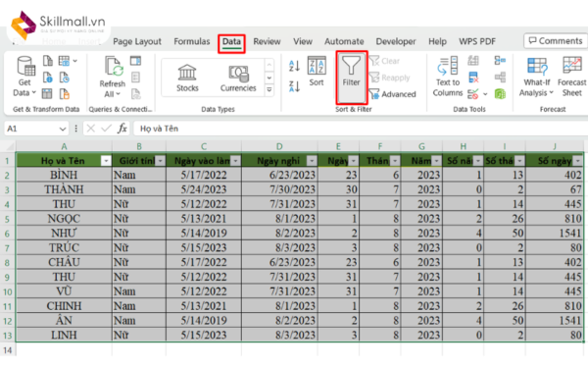Click Forecast Sheet
Viewport: 588px width, 368px height.
pyautogui.click(x=571, y=77)
